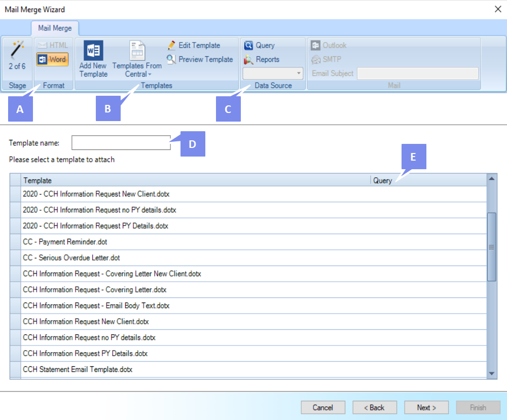Click the Add New Template Word icon
The width and height of the screenshot is (507, 420).
(x=93, y=50)
